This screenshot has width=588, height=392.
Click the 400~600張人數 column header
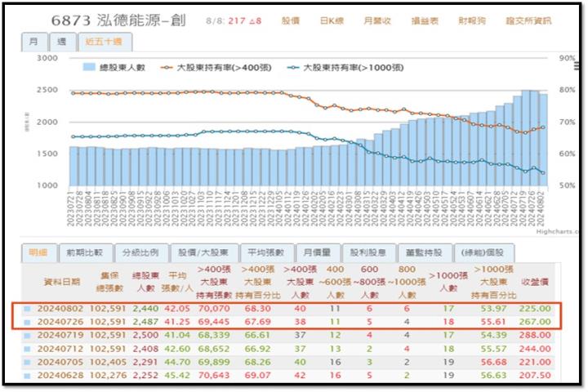tap(335, 282)
